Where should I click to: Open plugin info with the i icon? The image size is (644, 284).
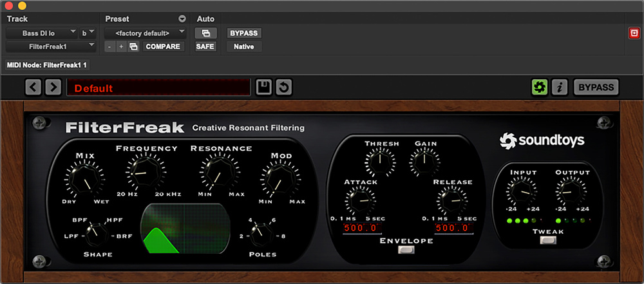pyautogui.click(x=560, y=88)
